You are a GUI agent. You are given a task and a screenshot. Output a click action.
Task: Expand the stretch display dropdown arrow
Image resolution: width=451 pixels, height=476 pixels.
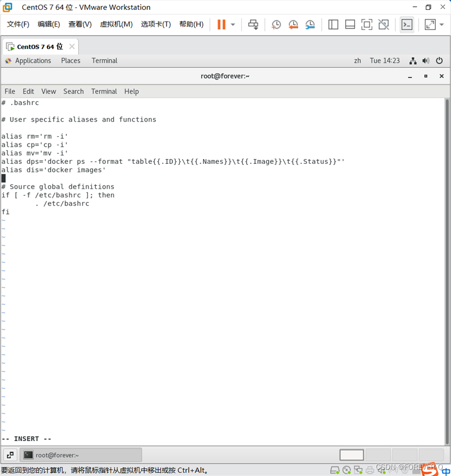[442, 25]
